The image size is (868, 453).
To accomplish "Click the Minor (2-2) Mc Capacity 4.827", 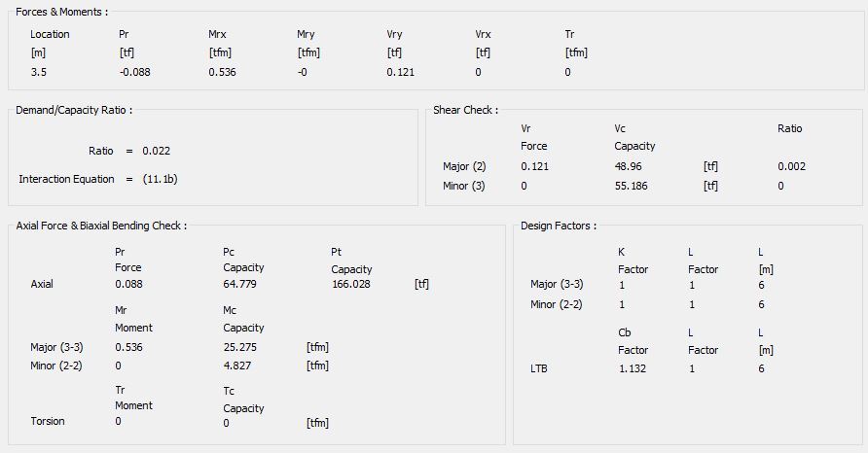I will coord(237,366).
